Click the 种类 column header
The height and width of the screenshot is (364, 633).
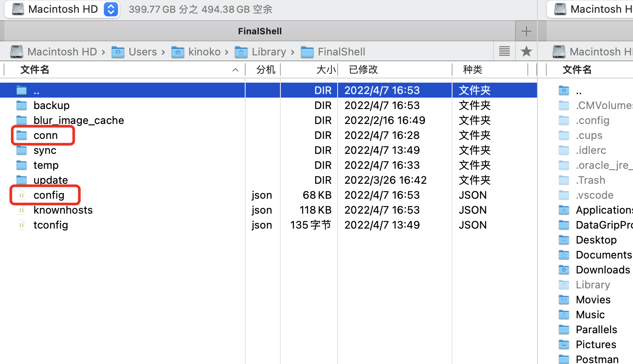(x=472, y=69)
